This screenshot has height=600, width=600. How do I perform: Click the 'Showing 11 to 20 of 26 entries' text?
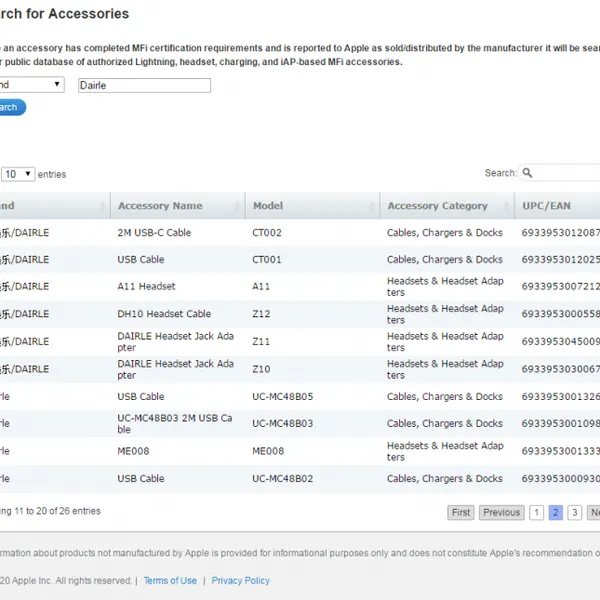click(50, 511)
